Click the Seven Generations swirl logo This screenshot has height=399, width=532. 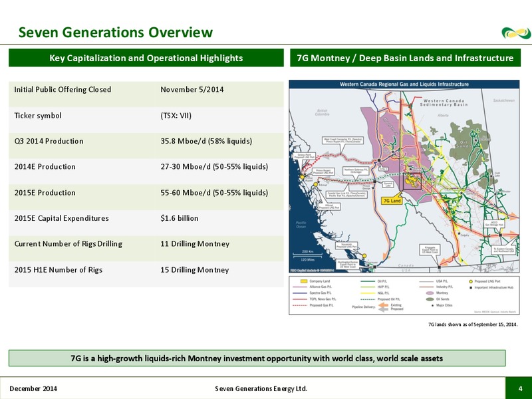516,33
